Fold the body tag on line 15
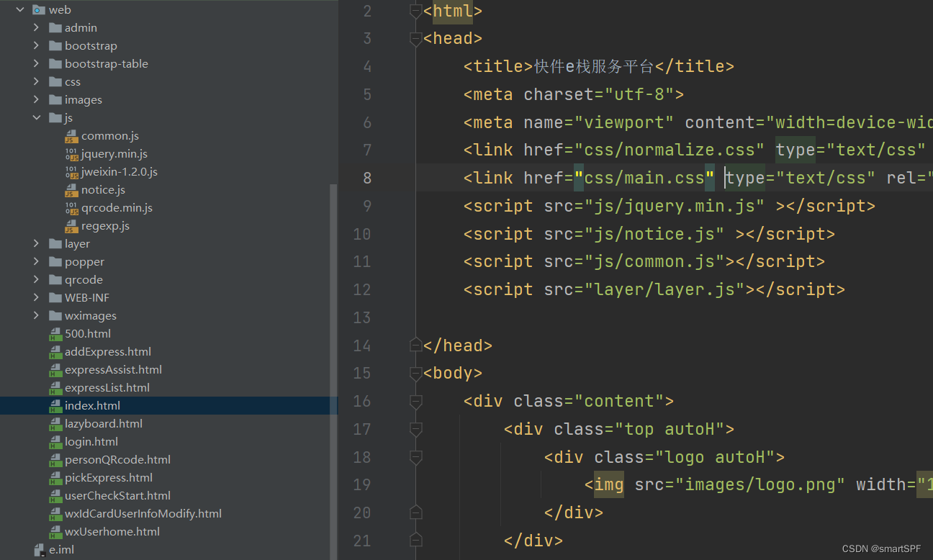 click(x=415, y=374)
